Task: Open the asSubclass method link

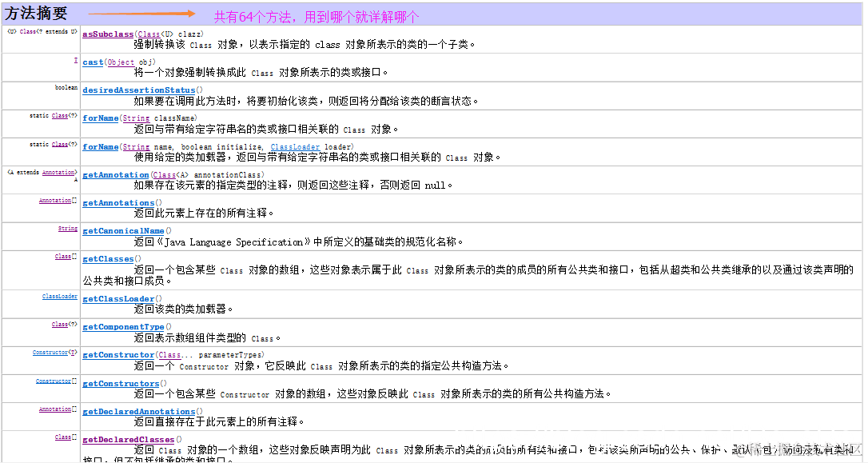Action: point(108,34)
